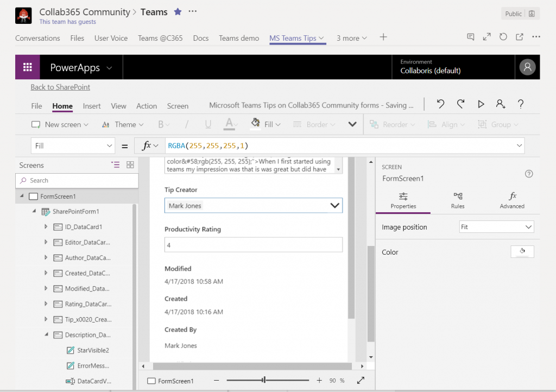
Task: Open the user account avatar
Action: (527, 67)
